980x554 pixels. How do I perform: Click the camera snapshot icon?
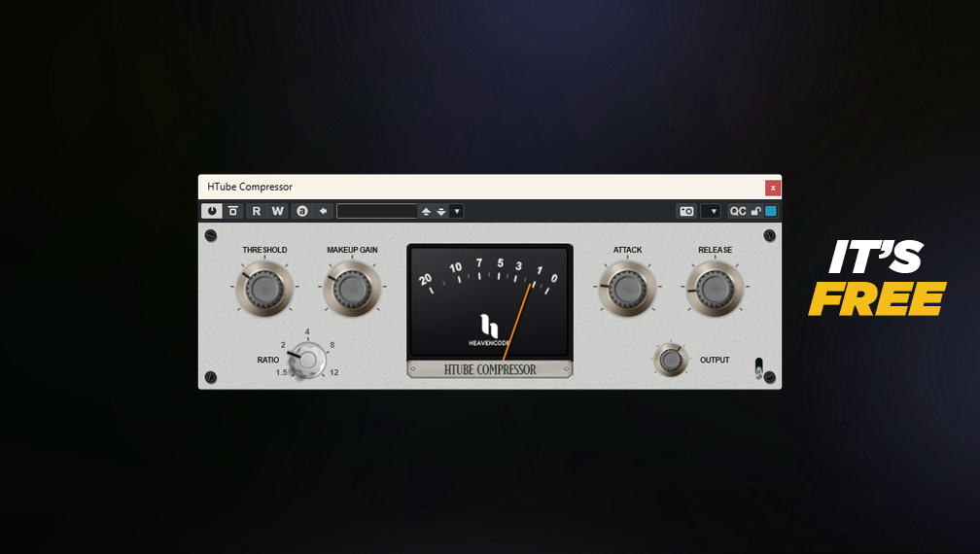686,211
